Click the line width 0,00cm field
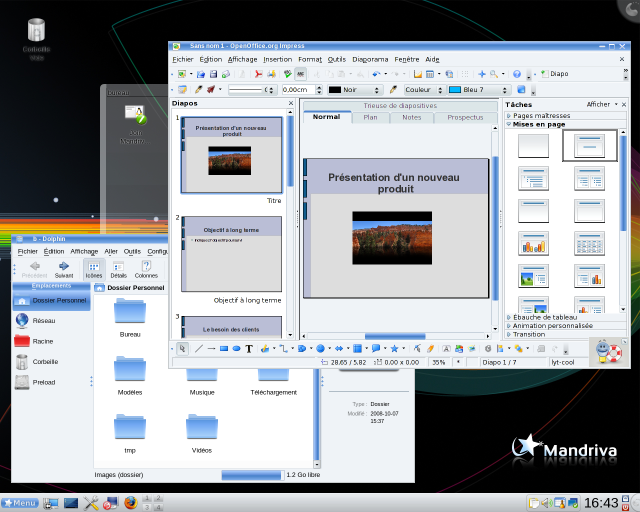This screenshot has height=512, width=640. 298,90
